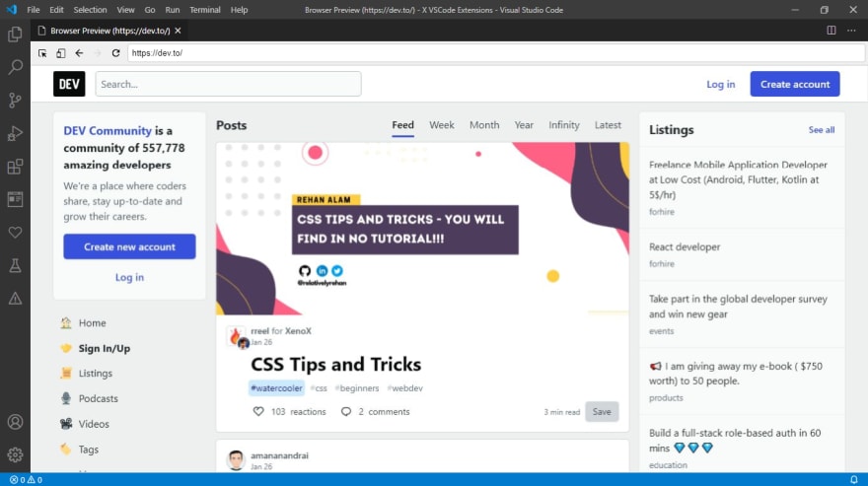Open the Search view in activity bar

15,68
